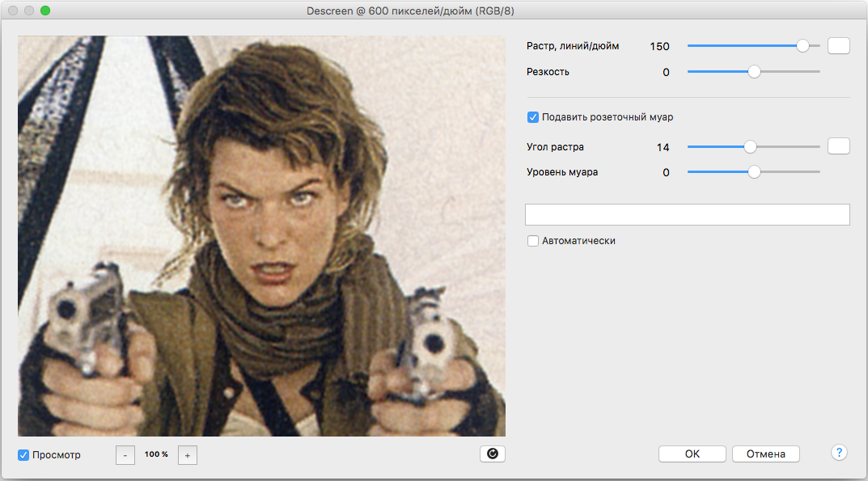Viewport: 868px width, 481px height.
Task: Click the empty field above Автоматически
Action: (687, 214)
